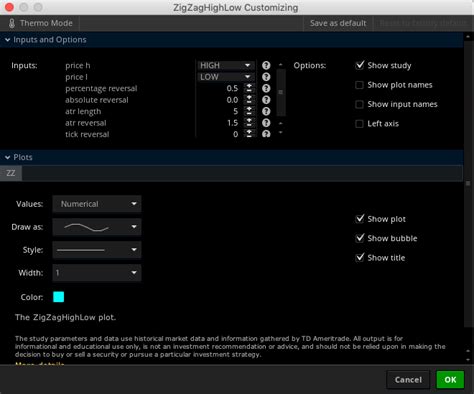
Task: Open Values Numerical dropdown
Action: point(97,204)
